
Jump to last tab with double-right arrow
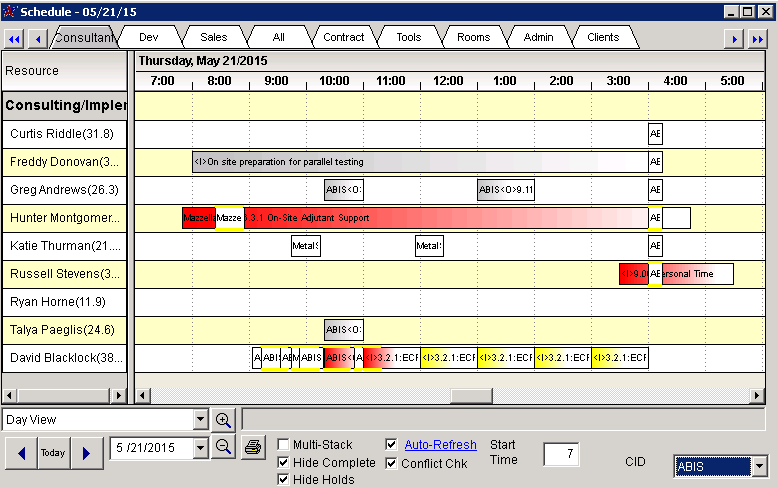point(759,38)
